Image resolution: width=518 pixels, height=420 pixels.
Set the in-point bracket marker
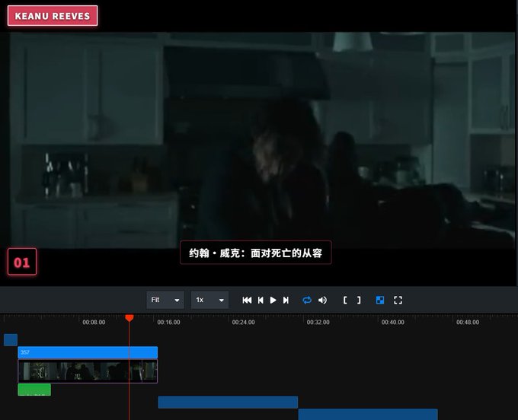(x=345, y=300)
